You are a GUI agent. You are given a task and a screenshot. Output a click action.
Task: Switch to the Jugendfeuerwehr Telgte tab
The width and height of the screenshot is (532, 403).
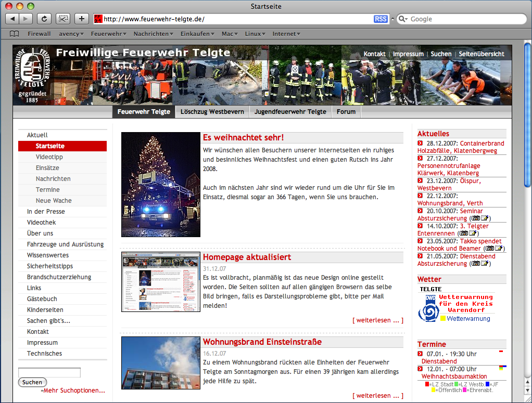pos(290,112)
